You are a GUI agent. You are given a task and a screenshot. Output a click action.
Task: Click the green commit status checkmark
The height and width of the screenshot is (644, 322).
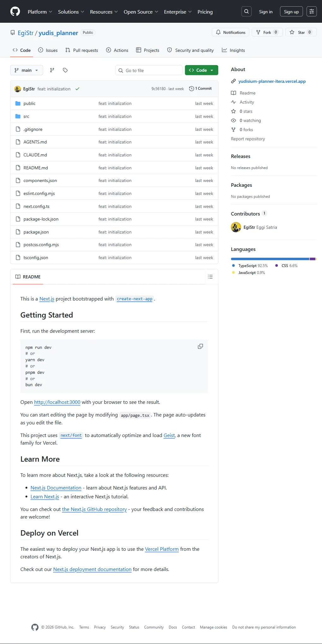pyautogui.click(x=77, y=89)
